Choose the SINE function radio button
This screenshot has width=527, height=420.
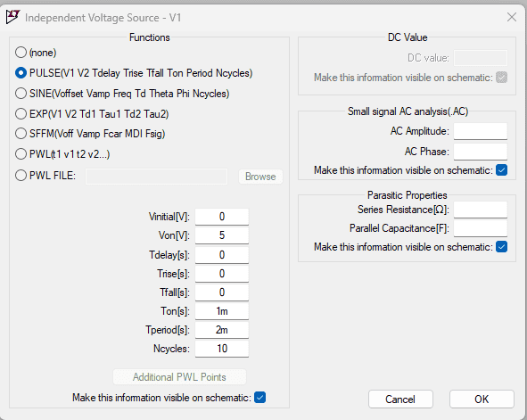click(21, 94)
